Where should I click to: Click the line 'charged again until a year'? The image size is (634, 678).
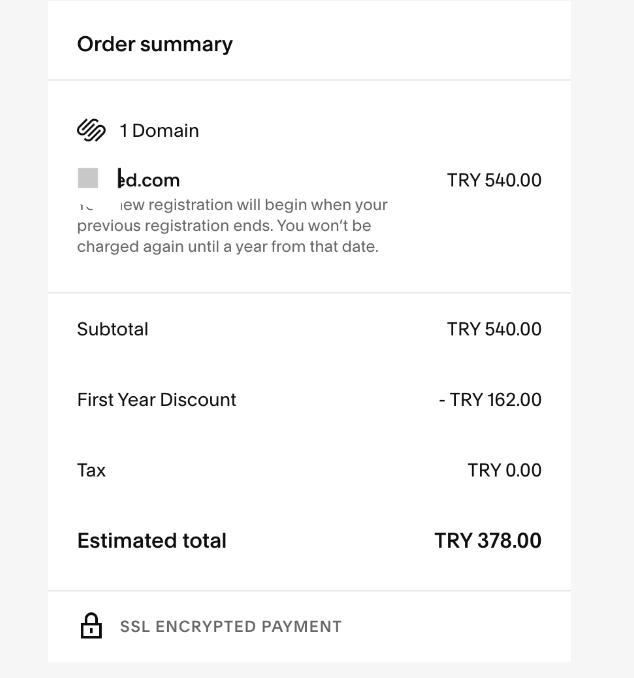click(x=227, y=246)
